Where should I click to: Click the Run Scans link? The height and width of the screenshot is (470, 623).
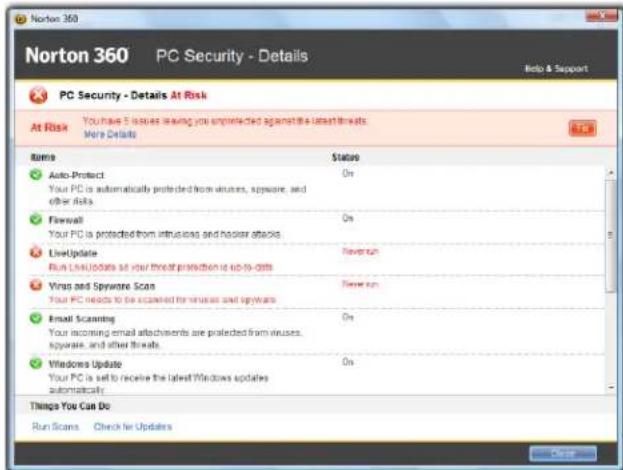pos(55,427)
